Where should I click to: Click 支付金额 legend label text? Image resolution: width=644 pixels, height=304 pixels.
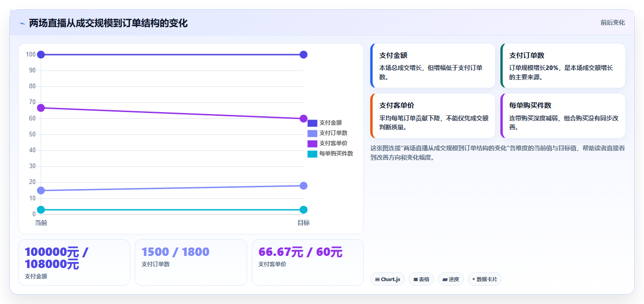(331, 123)
